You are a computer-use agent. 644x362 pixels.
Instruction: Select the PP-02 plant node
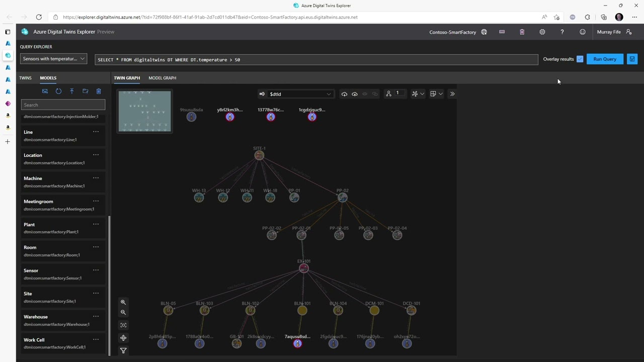[342, 198]
